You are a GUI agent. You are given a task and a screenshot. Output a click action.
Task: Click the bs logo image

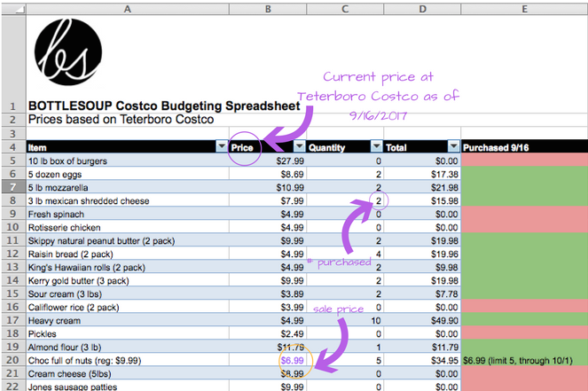[x=68, y=51]
